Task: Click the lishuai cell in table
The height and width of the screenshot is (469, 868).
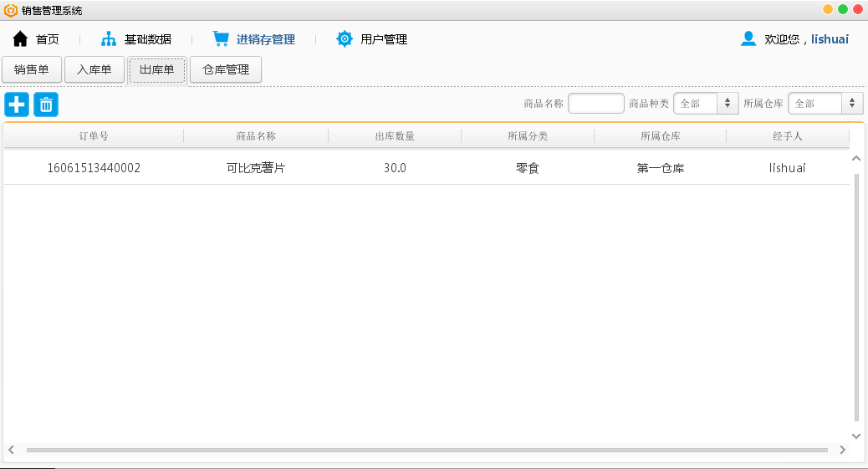Action: pos(787,168)
